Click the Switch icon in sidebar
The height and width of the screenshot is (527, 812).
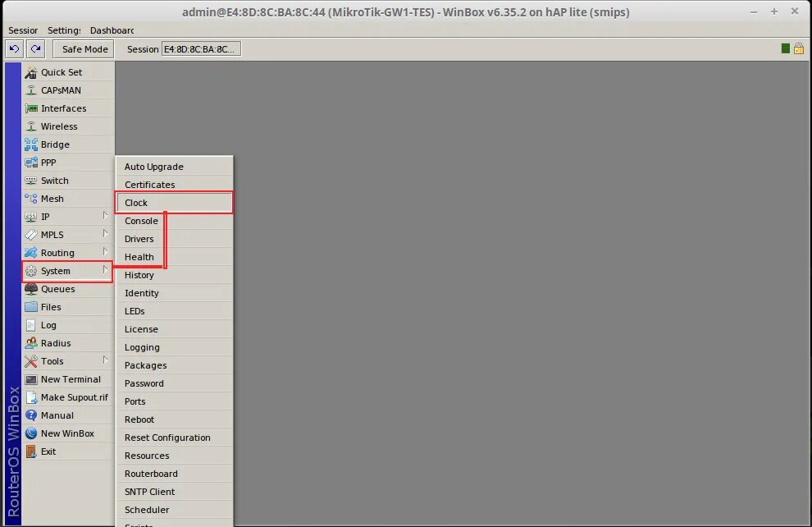click(x=31, y=181)
